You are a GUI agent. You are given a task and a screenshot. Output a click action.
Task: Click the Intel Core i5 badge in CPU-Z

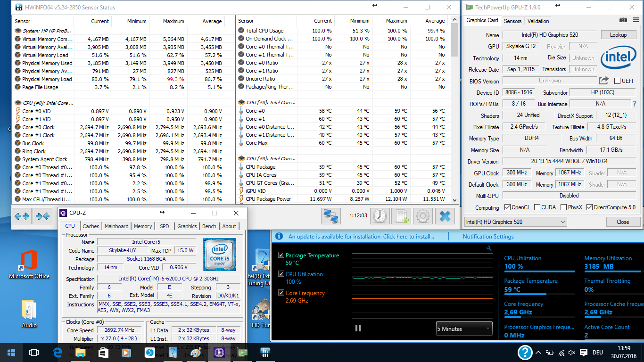[219, 255]
